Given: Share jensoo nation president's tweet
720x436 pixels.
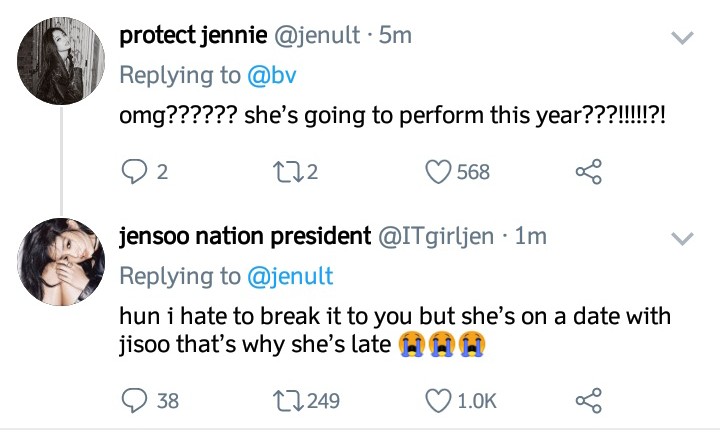Looking at the screenshot, I should pos(586,401).
